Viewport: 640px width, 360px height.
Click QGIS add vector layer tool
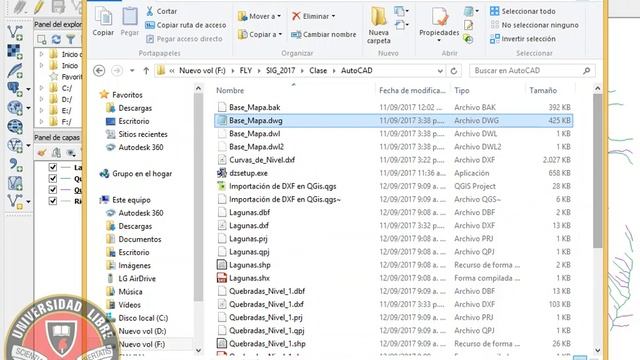[15, 32]
